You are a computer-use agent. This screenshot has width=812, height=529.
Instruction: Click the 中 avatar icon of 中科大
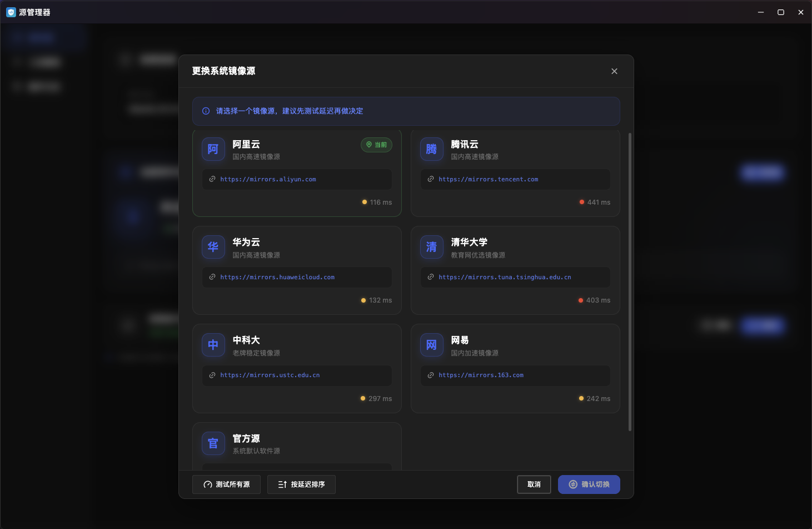click(213, 345)
